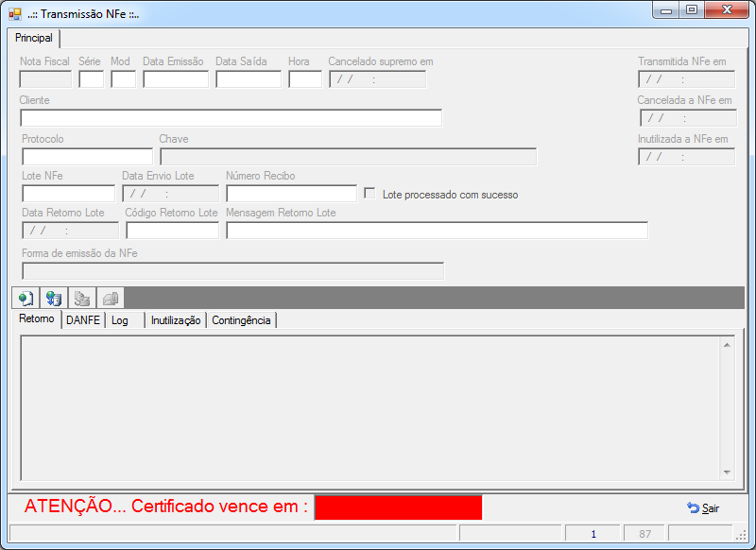Click the Mensagem Retorno Lote field
756x550 pixels.
[x=438, y=231]
